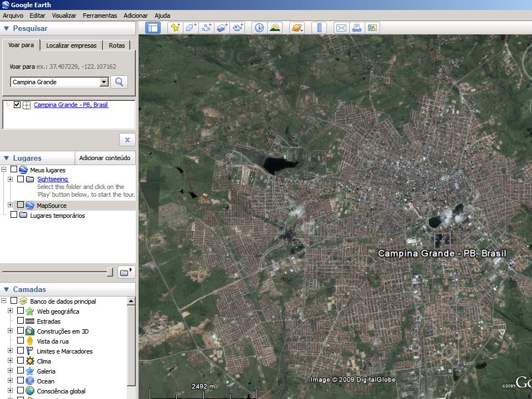
Task: Open the Editar menu
Action: point(37,16)
